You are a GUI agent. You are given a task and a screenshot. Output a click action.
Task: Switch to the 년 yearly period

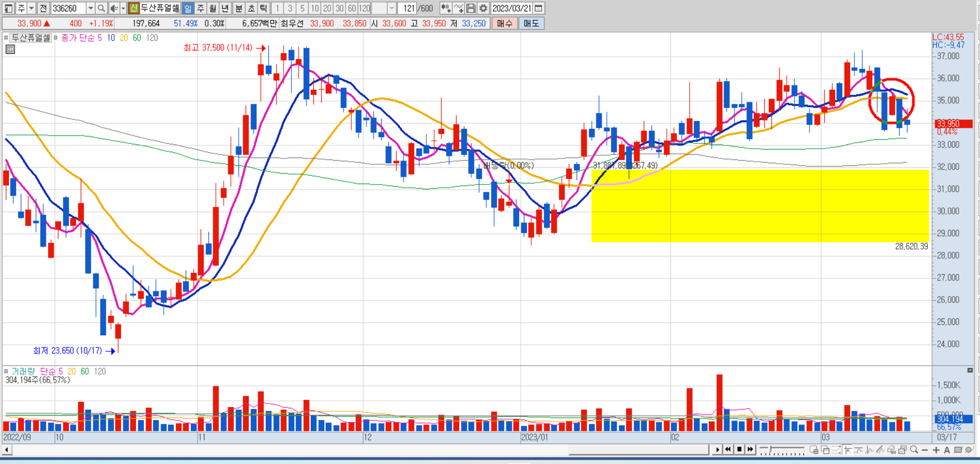[x=225, y=8]
